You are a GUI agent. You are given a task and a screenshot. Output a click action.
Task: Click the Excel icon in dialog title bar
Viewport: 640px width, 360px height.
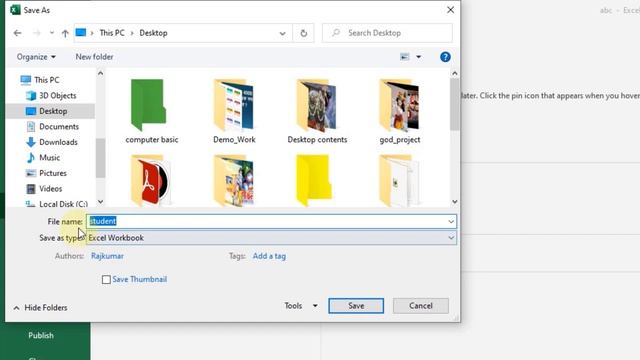(16, 9)
